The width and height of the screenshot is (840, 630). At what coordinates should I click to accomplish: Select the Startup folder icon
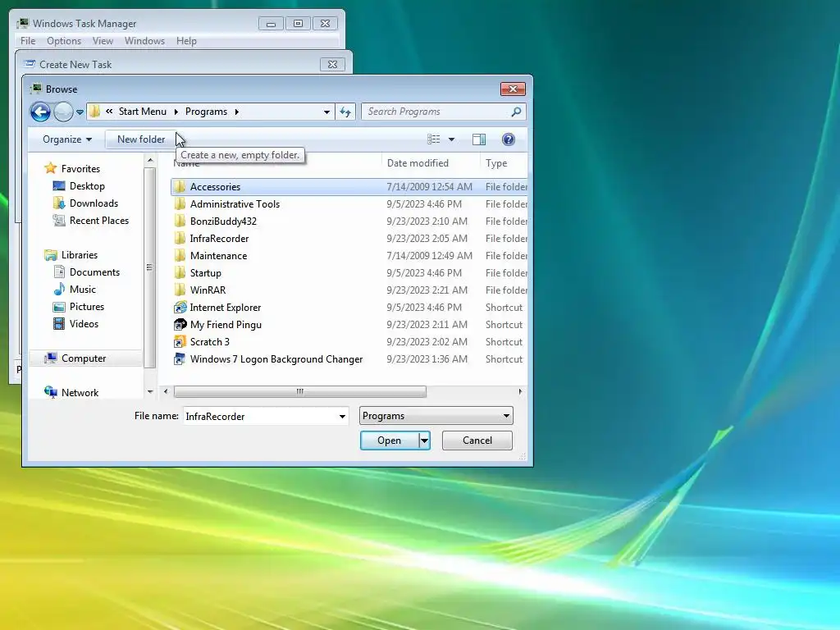[x=180, y=272]
